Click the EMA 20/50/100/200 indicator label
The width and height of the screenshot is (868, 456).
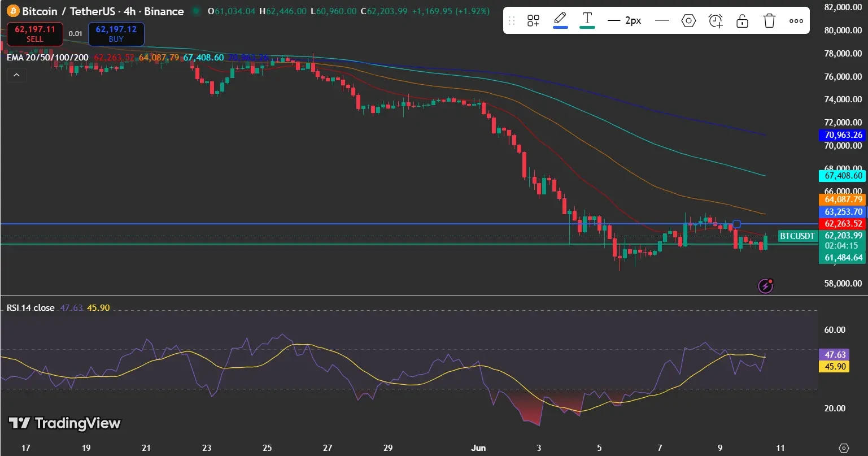(x=47, y=57)
